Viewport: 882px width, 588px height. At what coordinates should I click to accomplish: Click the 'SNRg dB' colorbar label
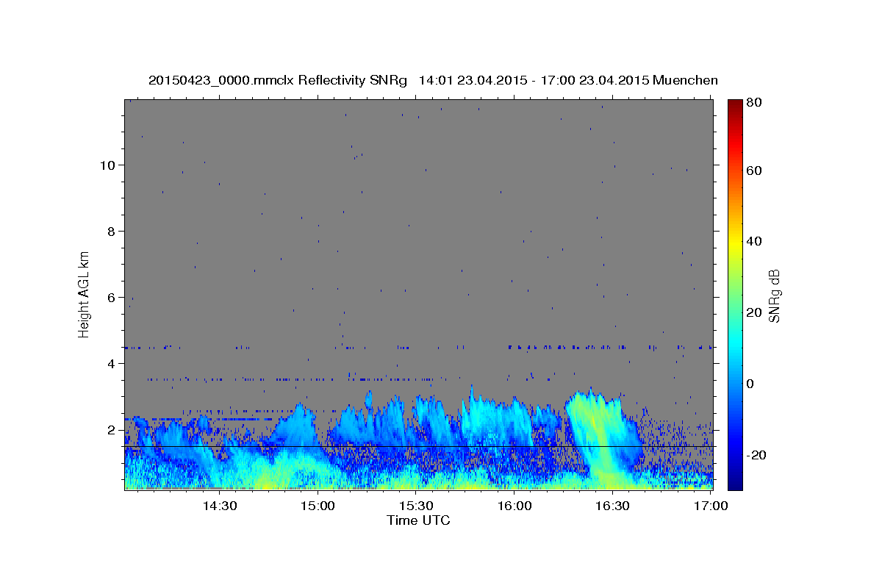coord(773,295)
